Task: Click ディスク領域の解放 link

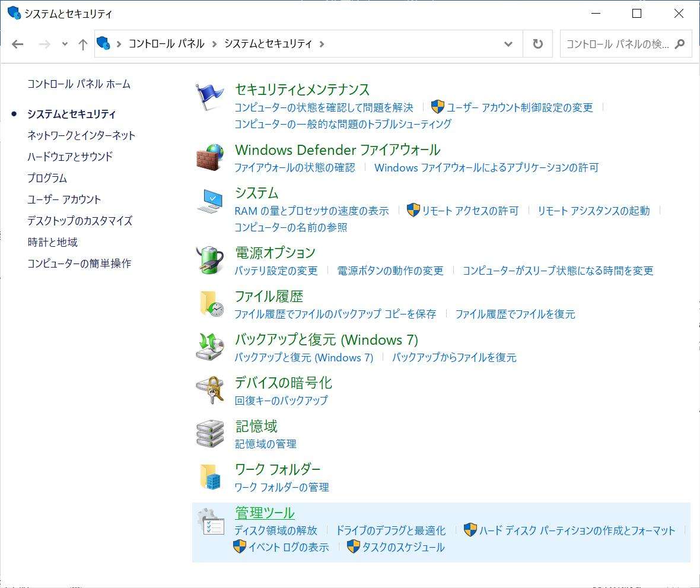Action: (x=276, y=530)
